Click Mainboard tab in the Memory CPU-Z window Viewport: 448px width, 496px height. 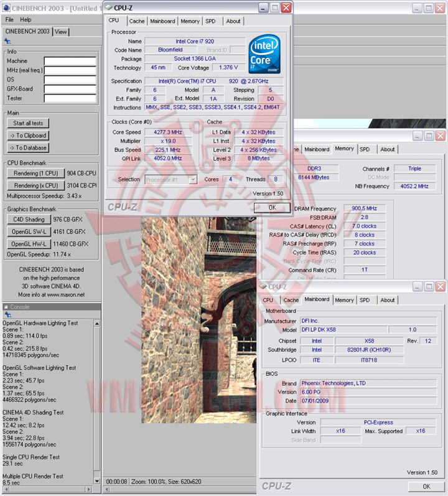click(x=317, y=149)
